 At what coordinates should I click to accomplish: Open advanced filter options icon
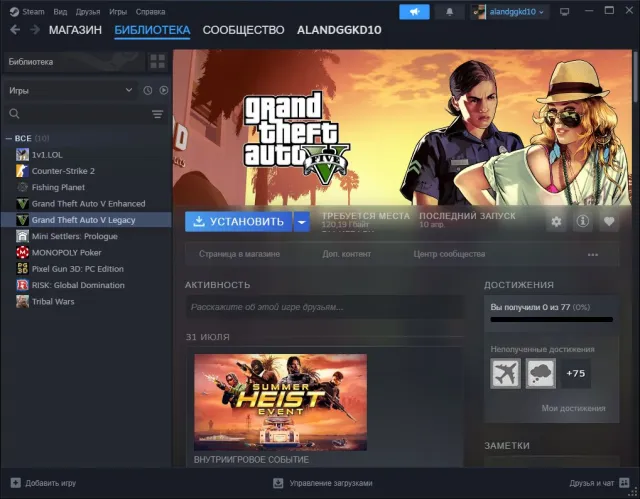158,114
